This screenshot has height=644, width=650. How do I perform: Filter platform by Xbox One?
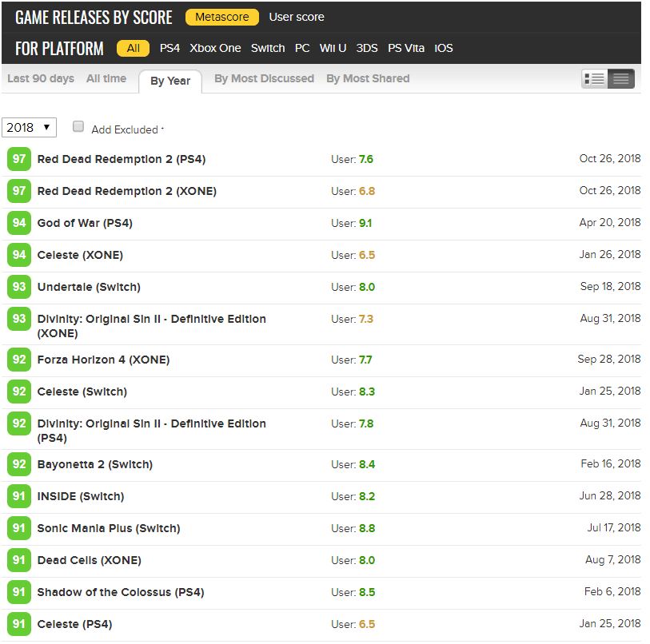215,48
